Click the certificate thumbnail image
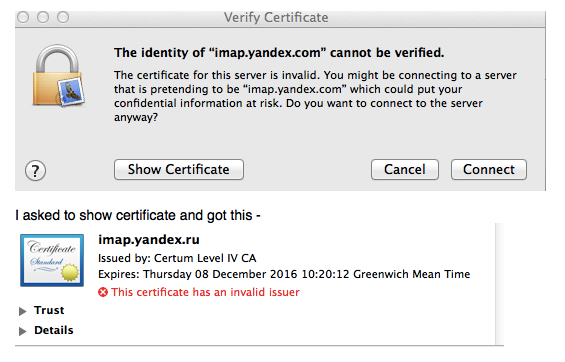 [52, 260]
